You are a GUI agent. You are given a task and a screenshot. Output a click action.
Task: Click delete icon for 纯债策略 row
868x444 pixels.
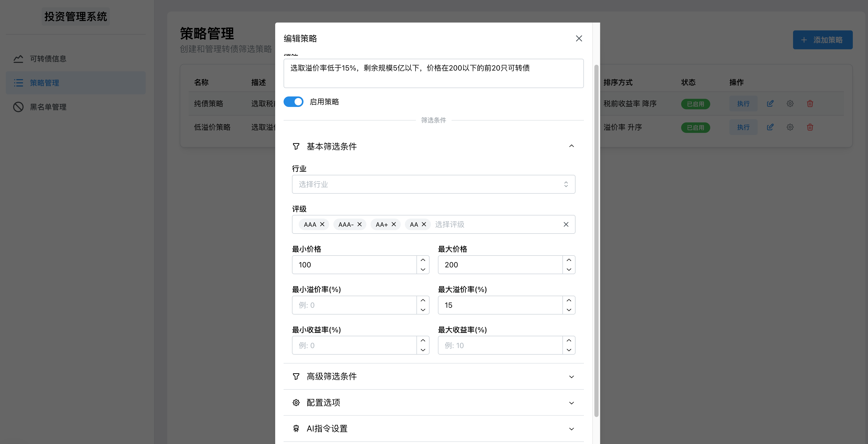click(x=810, y=104)
